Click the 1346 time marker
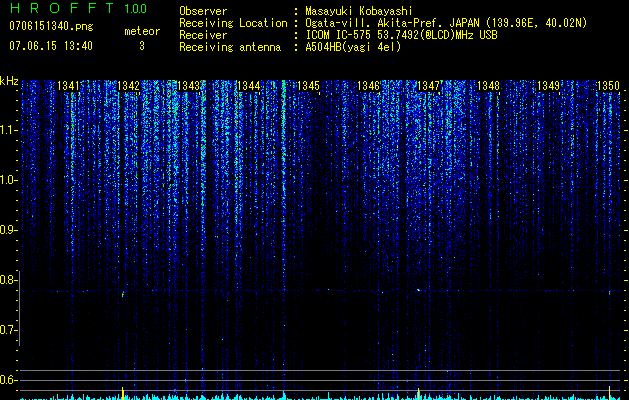Screen dimensions: 629x400 pyautogui.click(x=368, y=86)
